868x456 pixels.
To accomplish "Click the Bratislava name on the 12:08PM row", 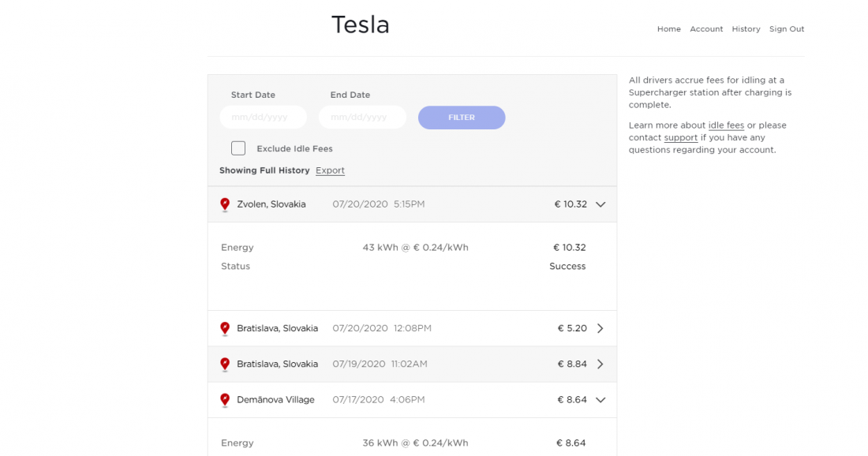I will [277, 328].
